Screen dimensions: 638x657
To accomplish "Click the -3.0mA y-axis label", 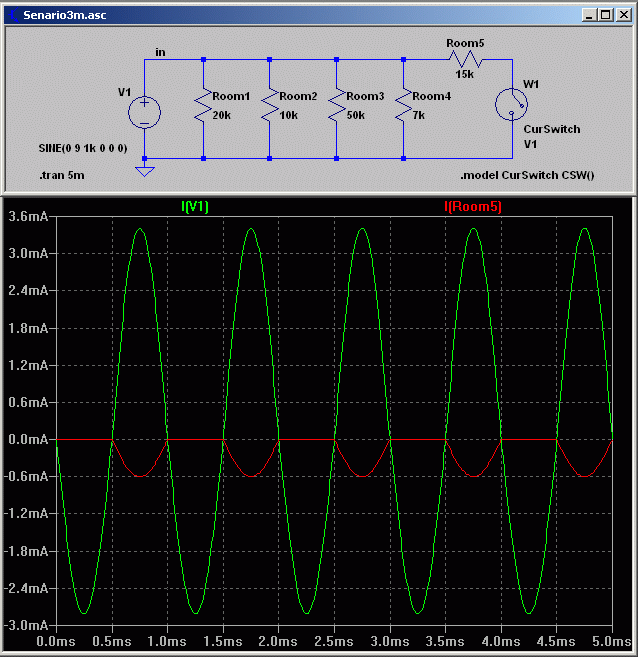I will point(26,625).
